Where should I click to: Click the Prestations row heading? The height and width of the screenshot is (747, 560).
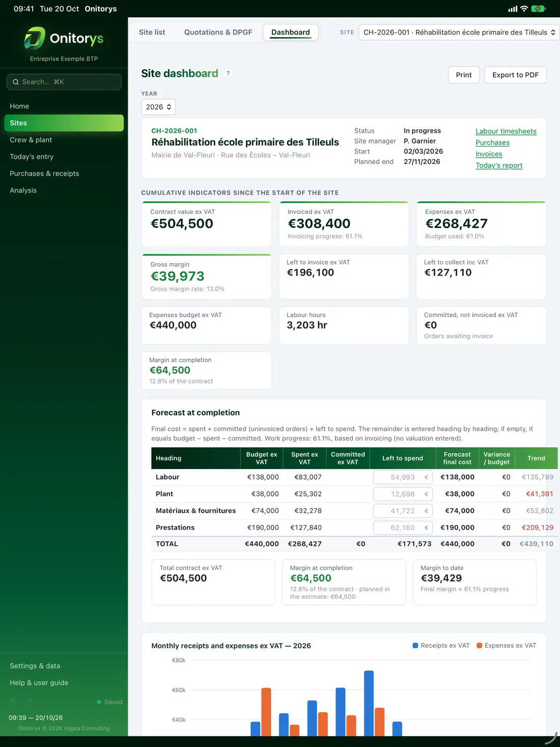pos(175,528)
